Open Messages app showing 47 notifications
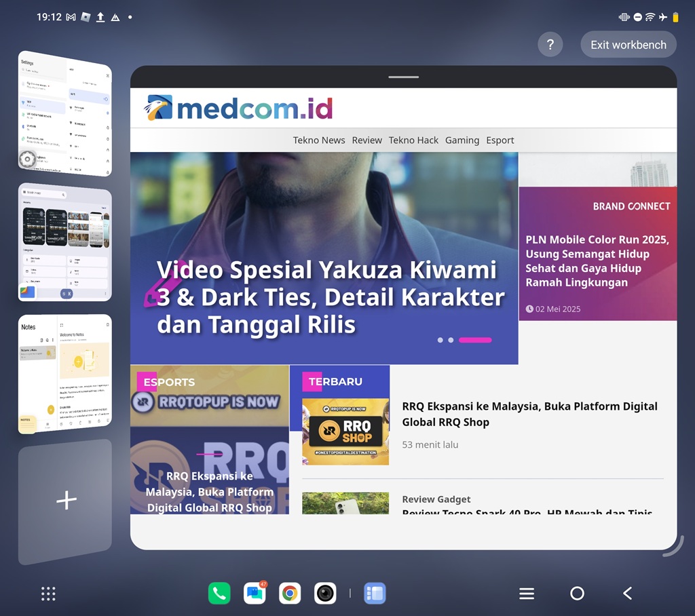 coord(254,593)
